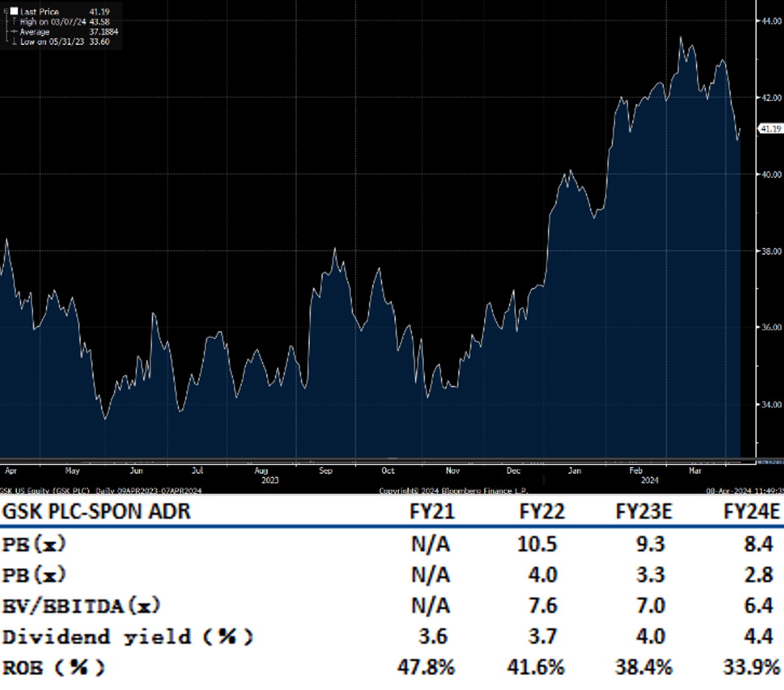784x690 pixels.
Task: Select the Sep month on time axis
Action: [325, 470]
